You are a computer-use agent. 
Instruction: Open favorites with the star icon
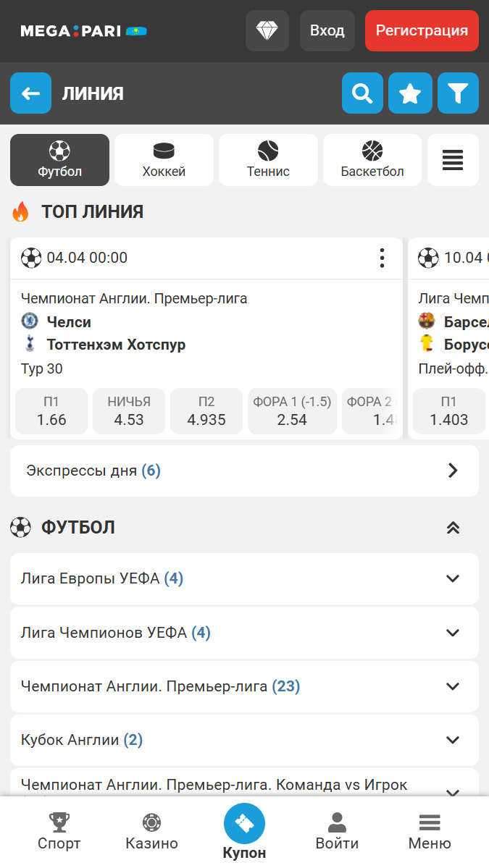[410, 93]
